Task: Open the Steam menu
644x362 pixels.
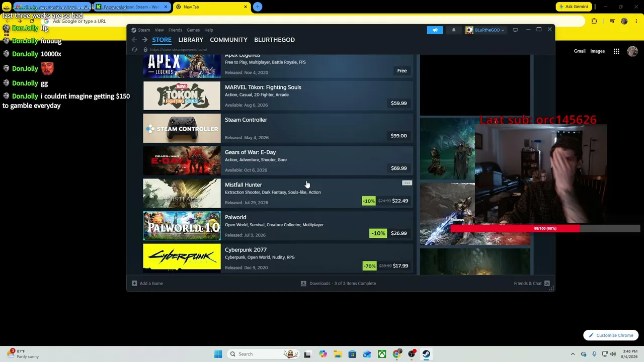Action: [144, 30]
